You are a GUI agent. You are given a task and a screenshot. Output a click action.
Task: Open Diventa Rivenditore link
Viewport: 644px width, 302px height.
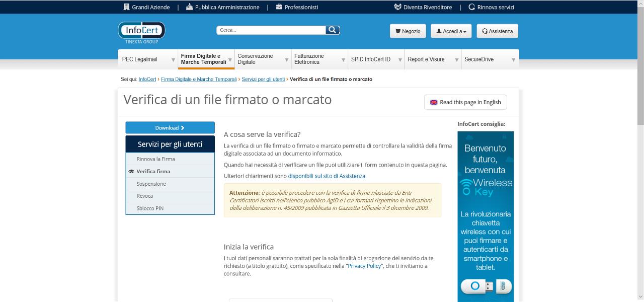coord(423,7)
